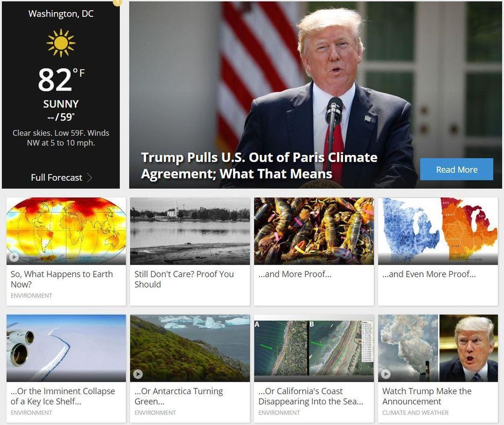Open the Imminent Collapse Ice Shelf article
The width and height of the screenshot is (504, 425).
tap(63, 396)
